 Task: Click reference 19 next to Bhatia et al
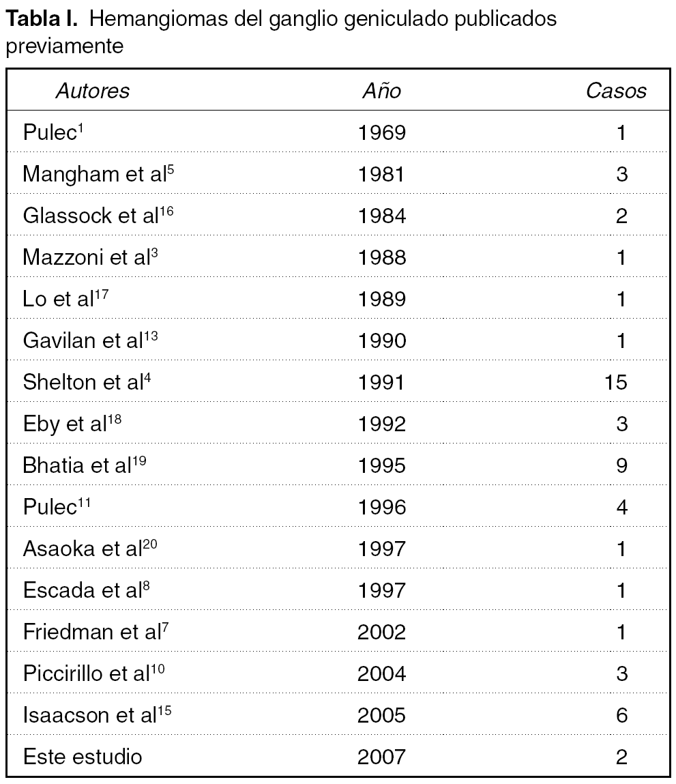point(139,460)
